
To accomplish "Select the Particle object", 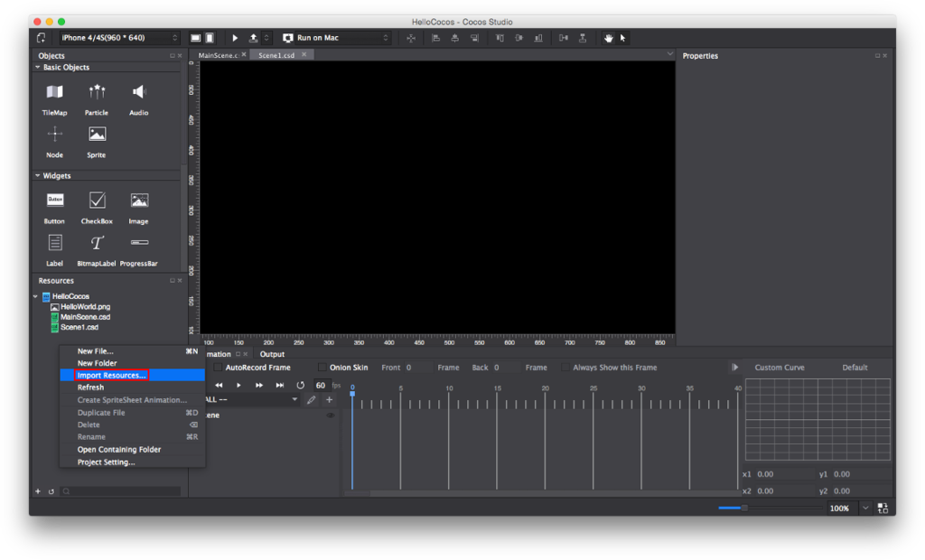I will (96, 99).
